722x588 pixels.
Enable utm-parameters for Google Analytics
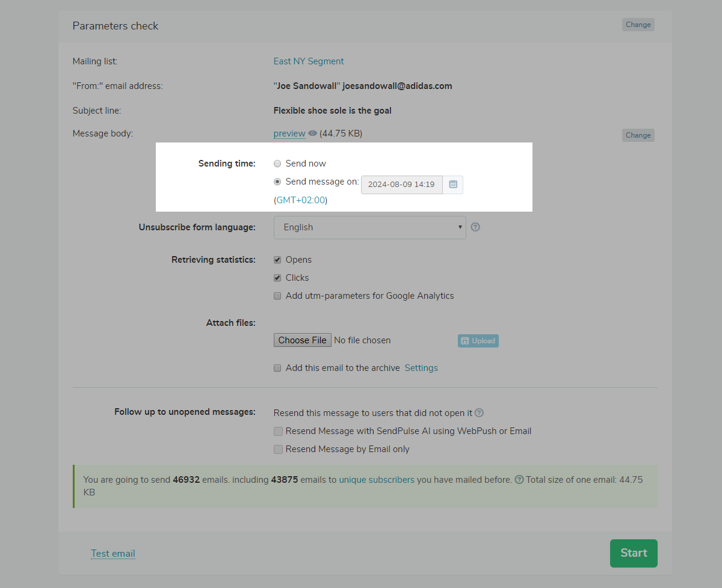277,296
